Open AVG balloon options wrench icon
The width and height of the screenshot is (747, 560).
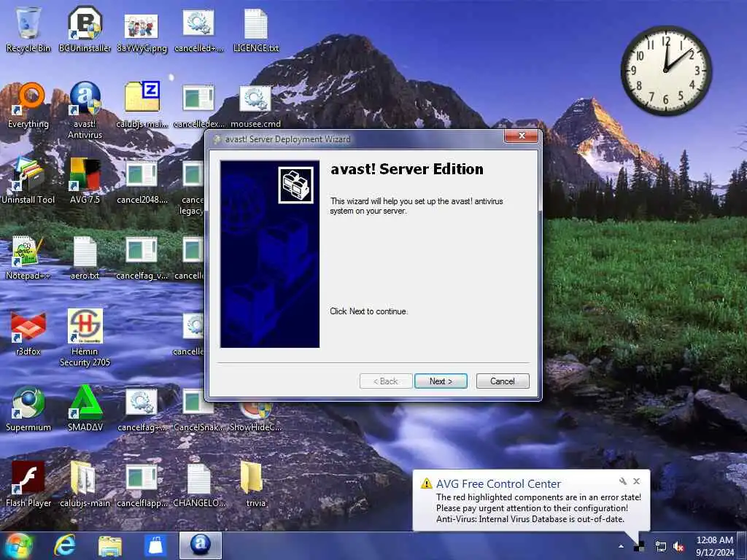[623, 481]
